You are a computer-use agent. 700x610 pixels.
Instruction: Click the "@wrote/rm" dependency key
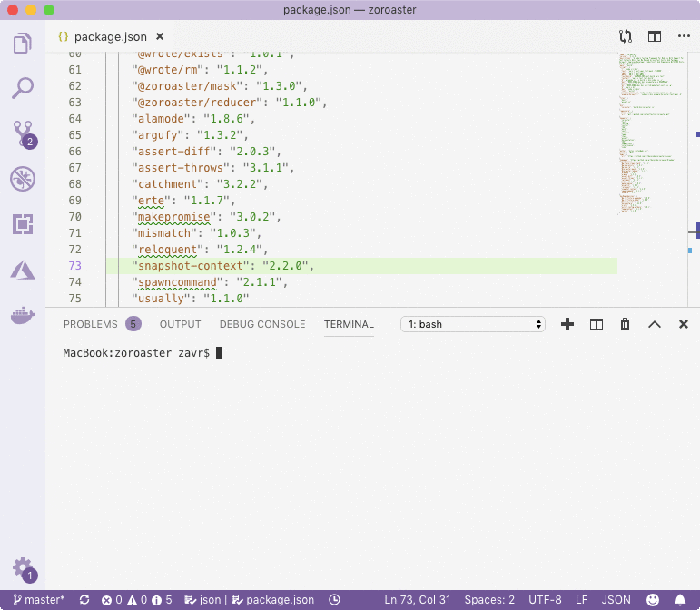[167, 70]
